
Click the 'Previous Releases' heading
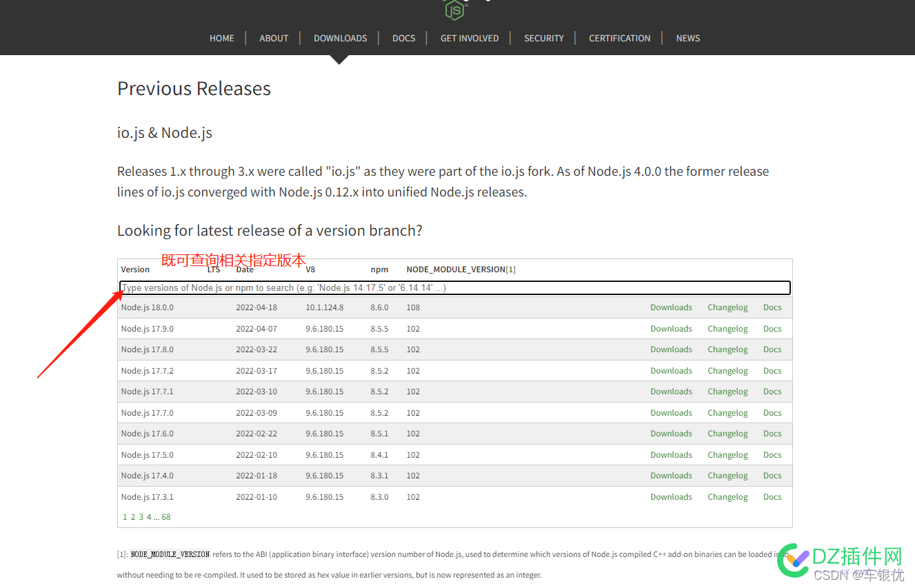click(x=194, y=88)
